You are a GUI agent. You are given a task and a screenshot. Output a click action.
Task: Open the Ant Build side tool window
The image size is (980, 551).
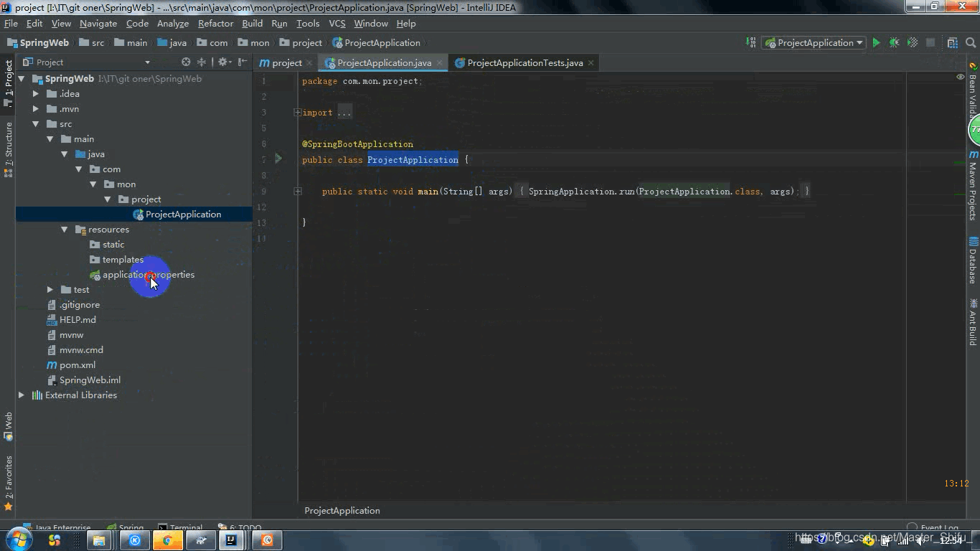click(x=974, y=321)
